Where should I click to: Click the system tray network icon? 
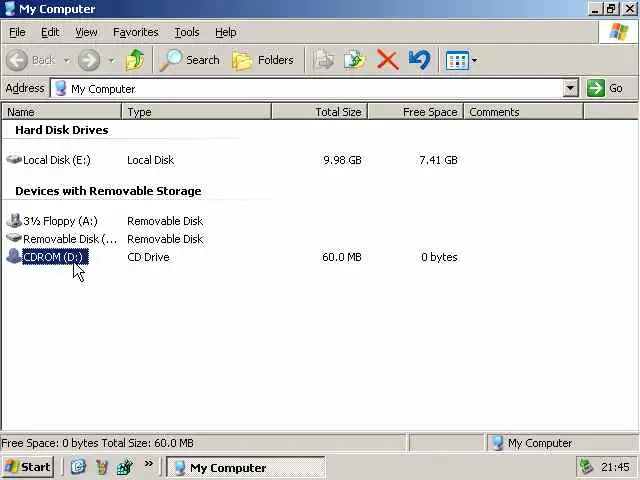587,467
